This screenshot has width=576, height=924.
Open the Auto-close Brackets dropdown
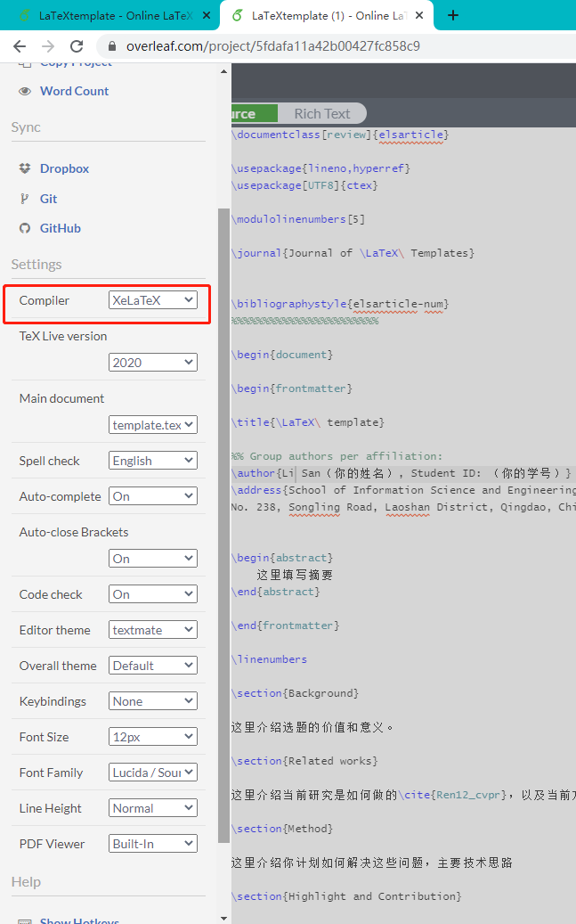(153, 559)
